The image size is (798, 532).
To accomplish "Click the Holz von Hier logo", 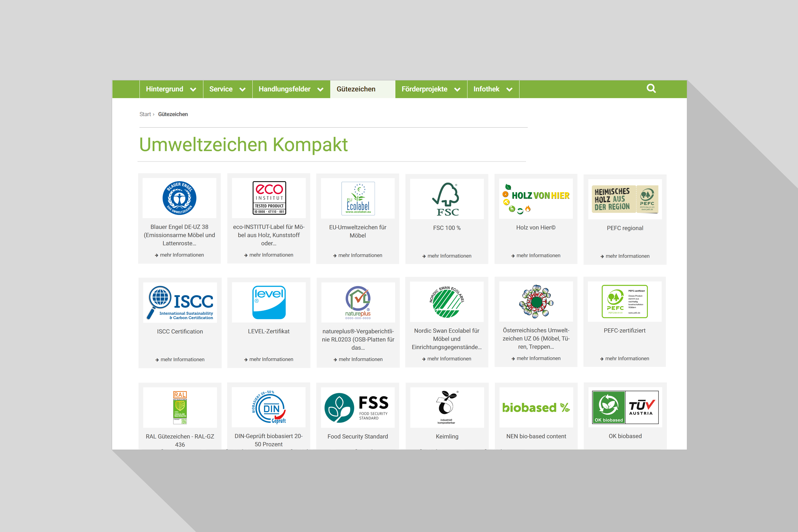I will (536, 199).
